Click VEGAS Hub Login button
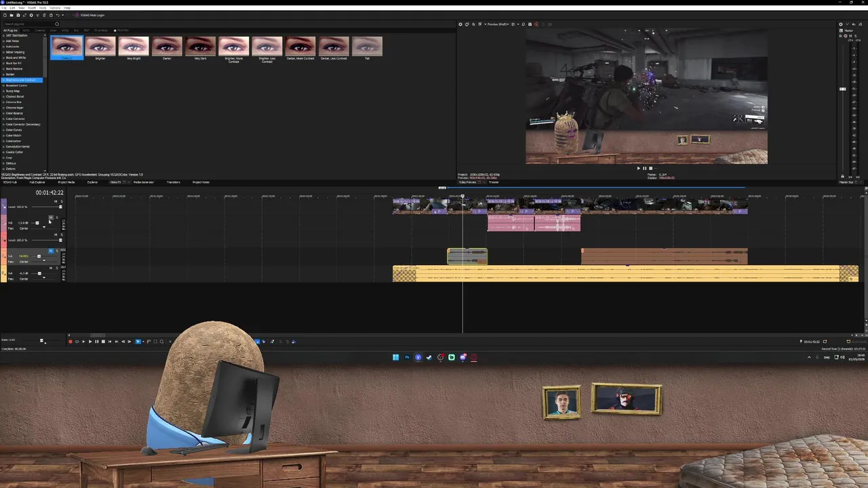Screen dimensions: 868x488 (x=89, y=15)
